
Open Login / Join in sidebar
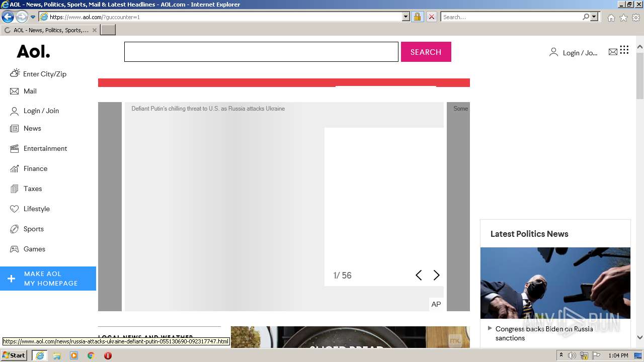41,111
